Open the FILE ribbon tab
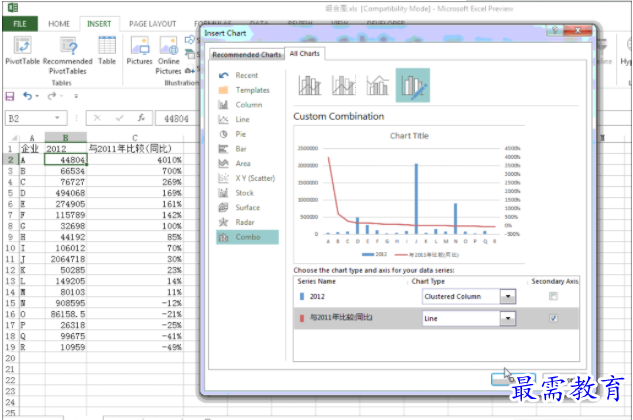The image size is (633, 420). click(20, 24)
